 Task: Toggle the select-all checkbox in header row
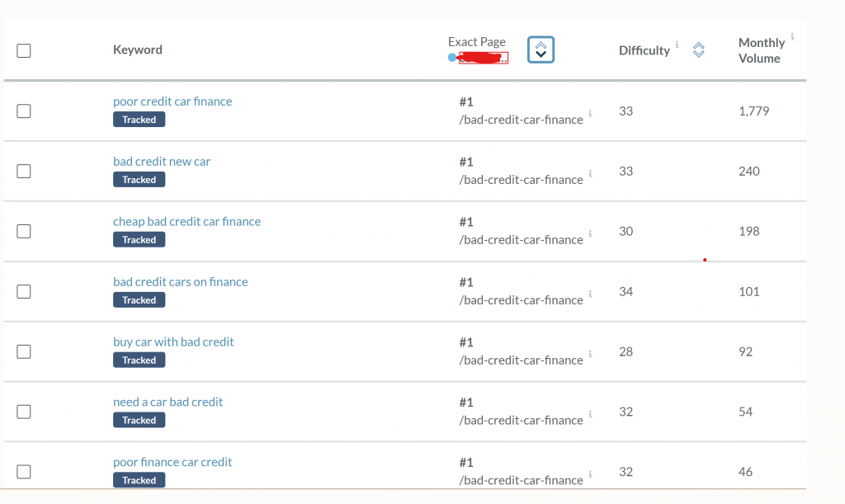(x=24, y=50)
